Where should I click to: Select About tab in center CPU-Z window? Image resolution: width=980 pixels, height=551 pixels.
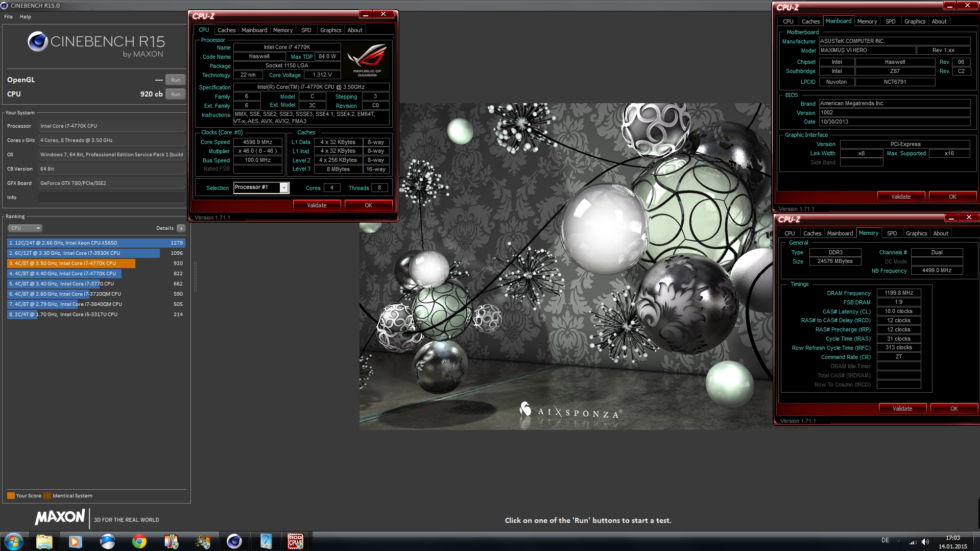click(x=355, y=30)
